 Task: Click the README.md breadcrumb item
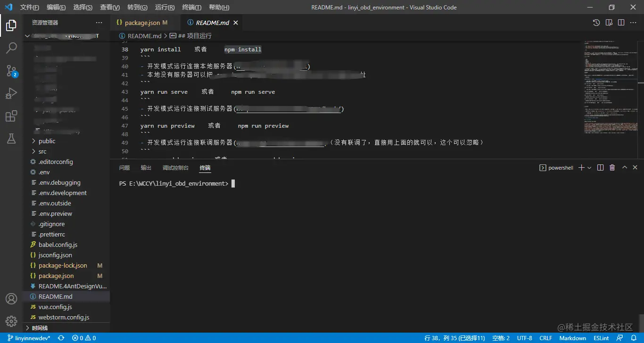click(x=140, y=36)
